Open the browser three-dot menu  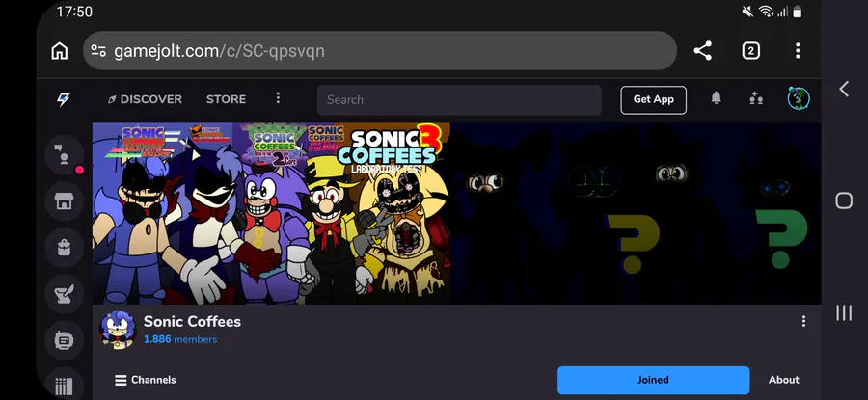click(798, 51)
